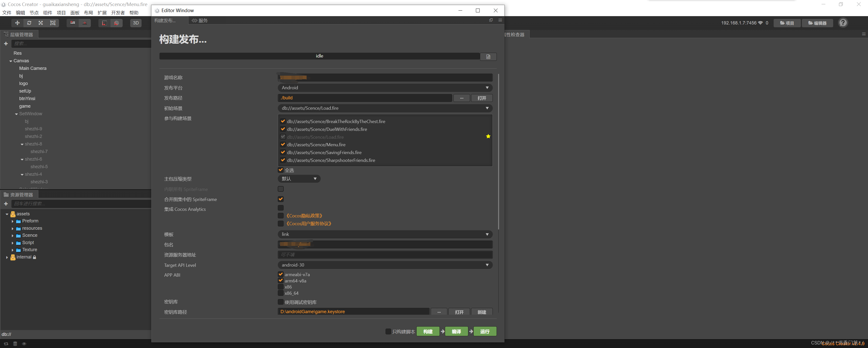The width and height of the screenshot is (868, 348).
Task: Open the 开发者 menu
Action: pos(118,13)
